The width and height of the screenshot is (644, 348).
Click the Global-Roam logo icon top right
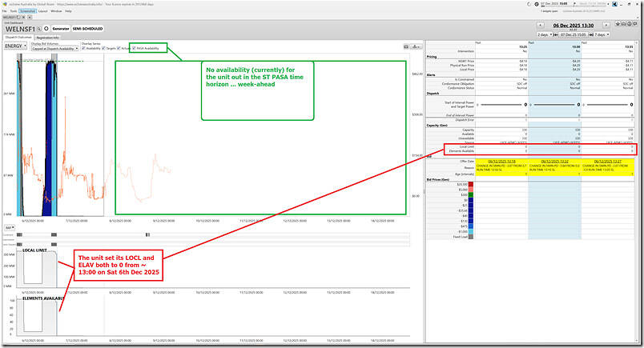tap(615, 4)
